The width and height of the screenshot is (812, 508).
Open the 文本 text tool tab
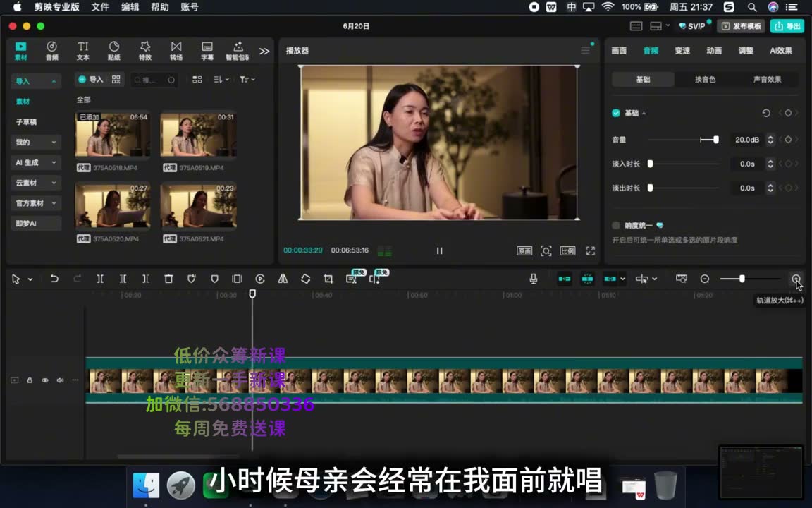point(83,51)
